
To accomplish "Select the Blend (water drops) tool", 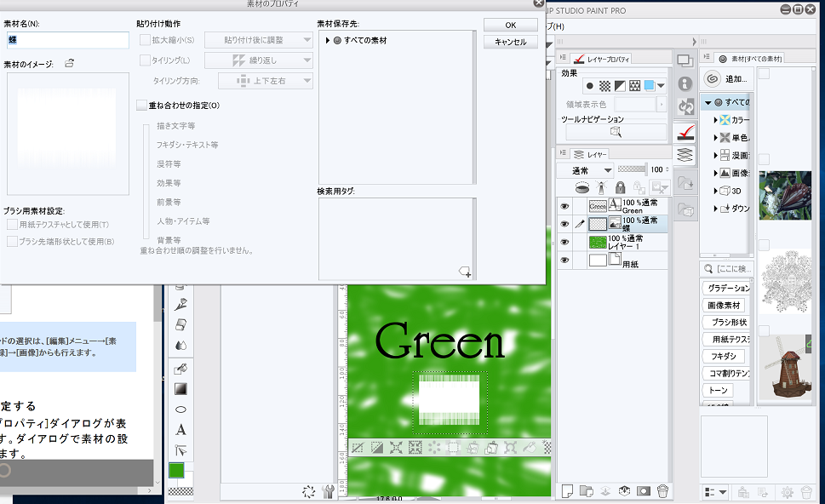I will click(x=180, y=345).
